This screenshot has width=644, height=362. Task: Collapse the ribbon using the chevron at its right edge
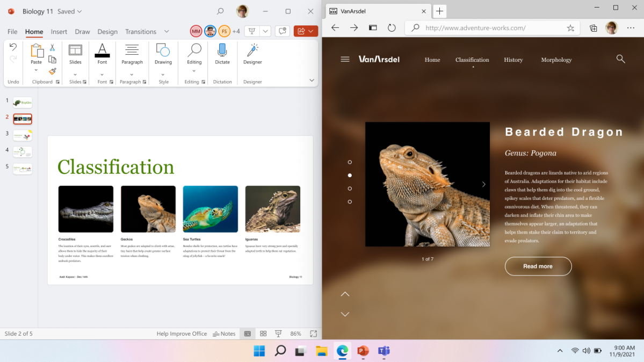tap(312, 80)
